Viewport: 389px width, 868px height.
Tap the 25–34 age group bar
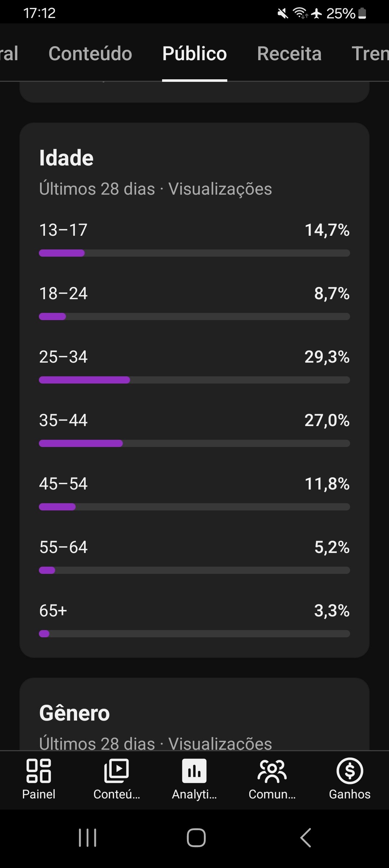click(x=194, y=380)
